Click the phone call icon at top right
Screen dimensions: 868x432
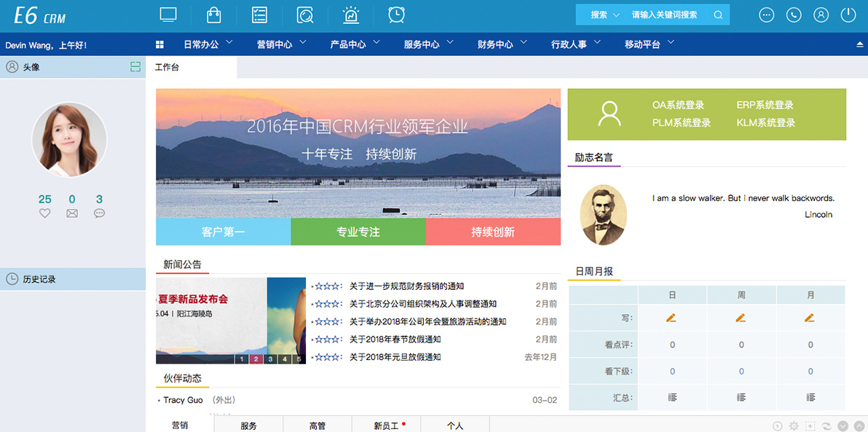794,14
